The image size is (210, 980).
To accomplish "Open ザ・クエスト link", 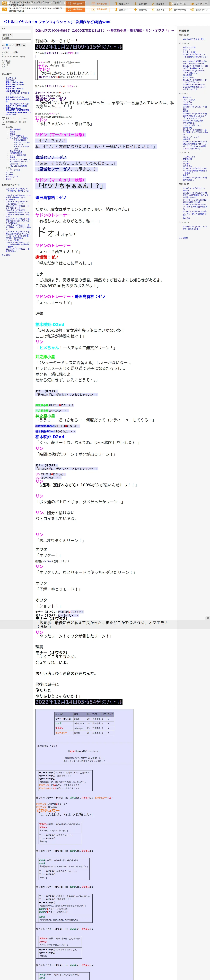I will click(x=15, y=170).
